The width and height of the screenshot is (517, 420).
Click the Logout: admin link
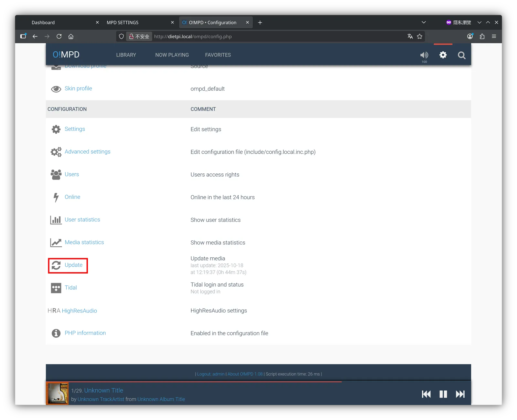pyautogui.click(x=211, y=374)
